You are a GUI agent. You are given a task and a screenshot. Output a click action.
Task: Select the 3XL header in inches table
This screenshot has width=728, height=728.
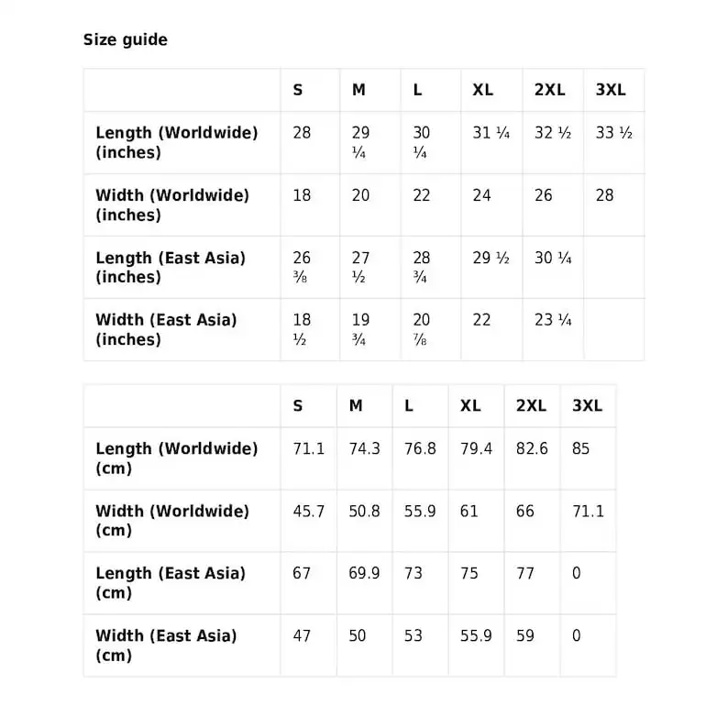point(611,90)
